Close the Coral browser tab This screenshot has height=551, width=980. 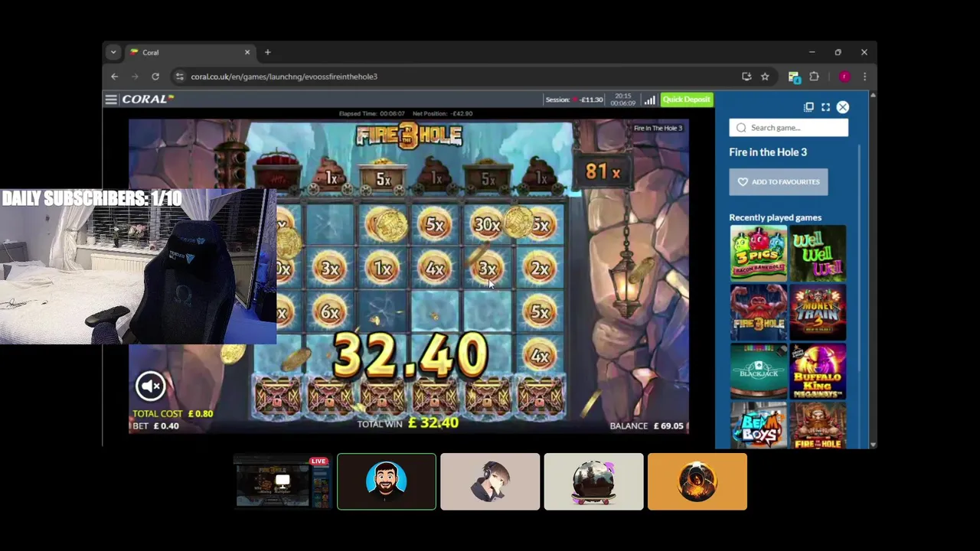(247, 52)
